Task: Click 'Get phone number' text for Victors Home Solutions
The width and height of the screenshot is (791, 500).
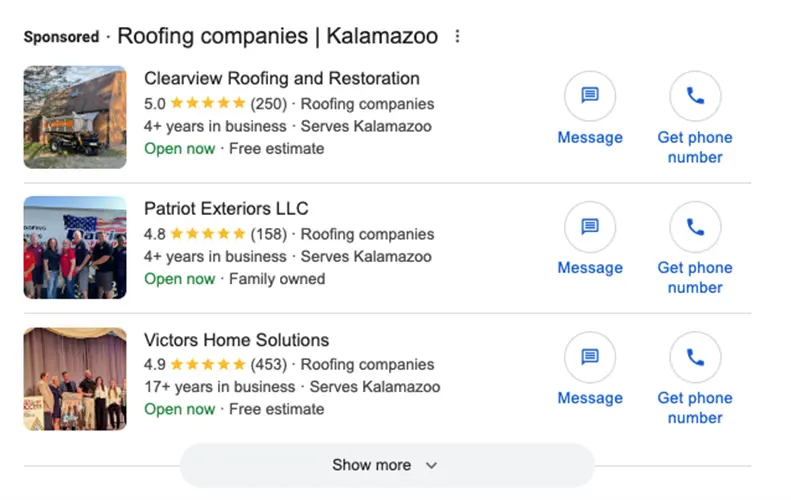Action: tap(695, 408)
